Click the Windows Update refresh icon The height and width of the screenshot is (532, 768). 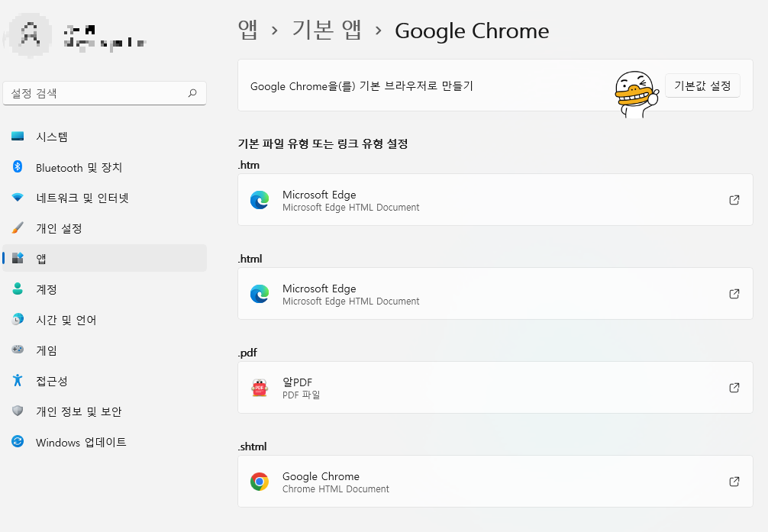click(18, 441)
